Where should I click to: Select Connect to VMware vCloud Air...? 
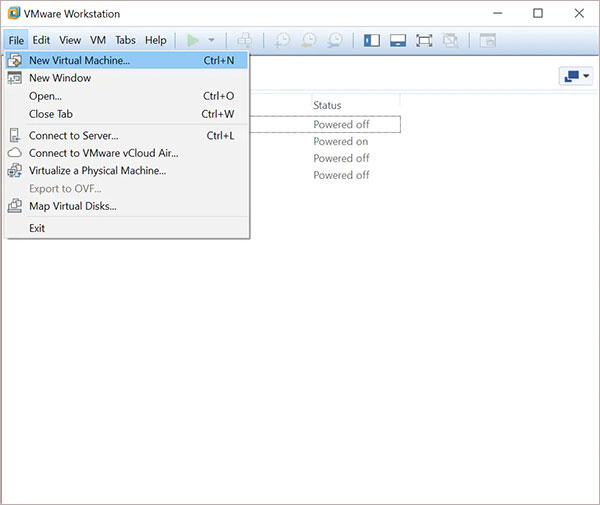point(127,153)
